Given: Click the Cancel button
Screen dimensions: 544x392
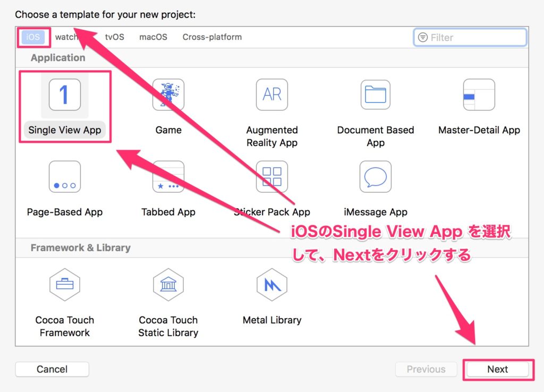Looking at the screenshot, I should click(x=52, y=369).
